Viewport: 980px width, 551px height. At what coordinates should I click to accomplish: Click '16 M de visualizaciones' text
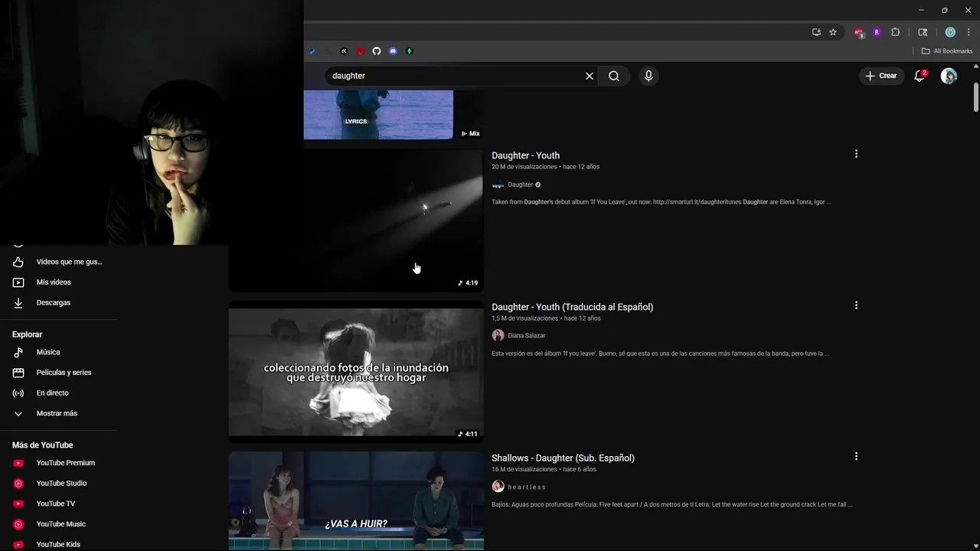[524, 469]
